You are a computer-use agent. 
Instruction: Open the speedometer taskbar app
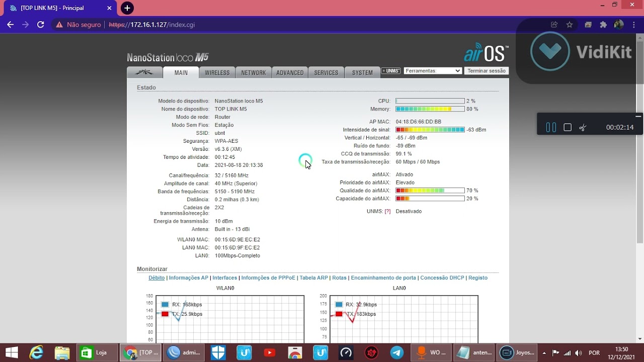coord(346,352)
